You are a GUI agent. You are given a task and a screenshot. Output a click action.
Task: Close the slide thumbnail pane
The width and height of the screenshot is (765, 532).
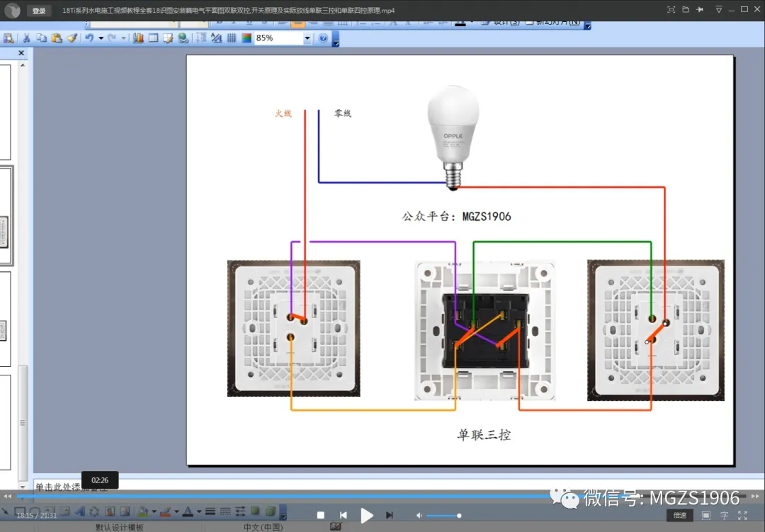tap(21, 52)
